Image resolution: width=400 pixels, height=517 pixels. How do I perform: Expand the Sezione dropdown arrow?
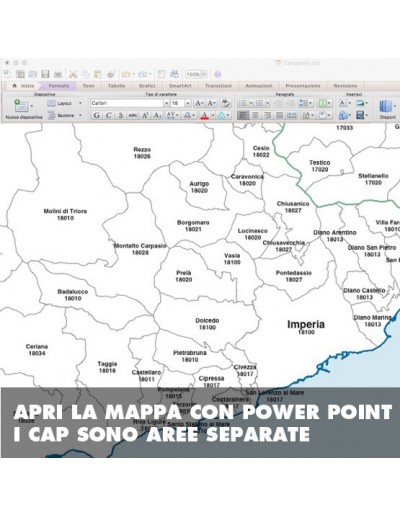click(80, 115)
